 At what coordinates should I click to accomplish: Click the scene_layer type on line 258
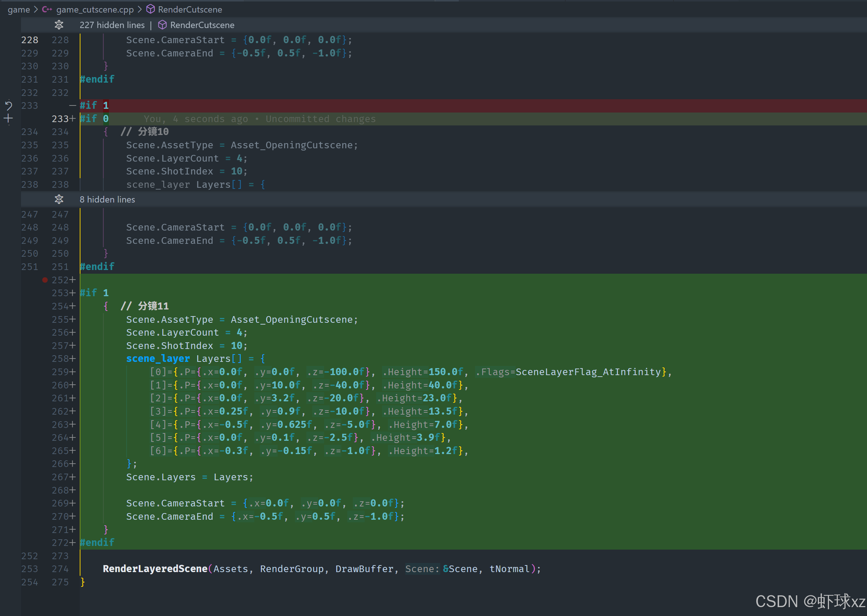(158, 359)
